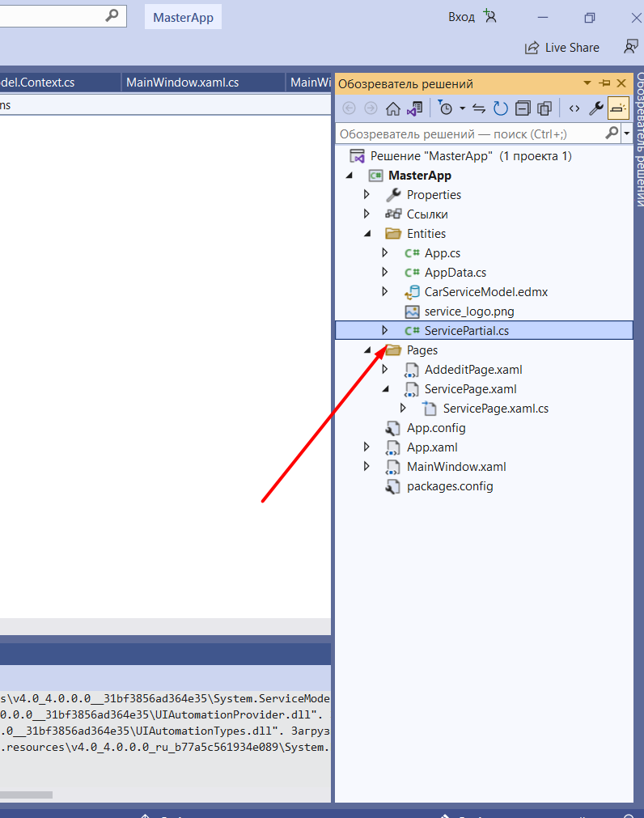Viewport: 644px width, 818px height.
Task: Expand CarServiceModel.edmx node
Action: point(385,291)
